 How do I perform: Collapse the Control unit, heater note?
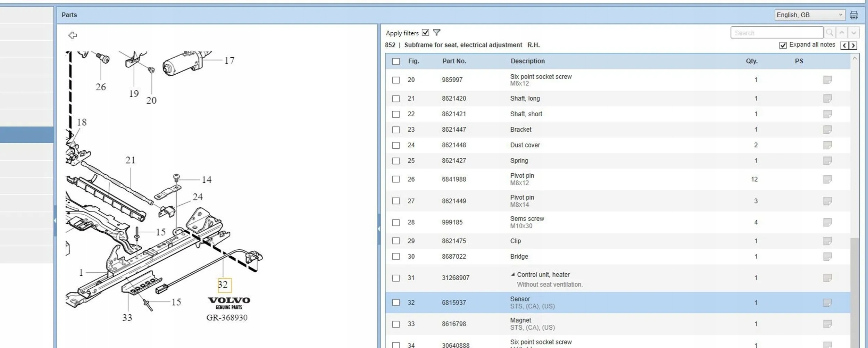click(x=513, y=274)
